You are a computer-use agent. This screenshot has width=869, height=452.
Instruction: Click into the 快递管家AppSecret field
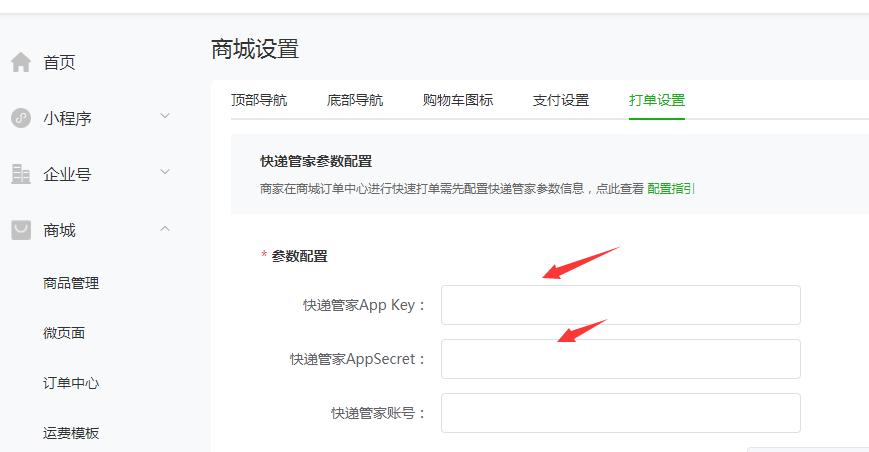point(620,359)
